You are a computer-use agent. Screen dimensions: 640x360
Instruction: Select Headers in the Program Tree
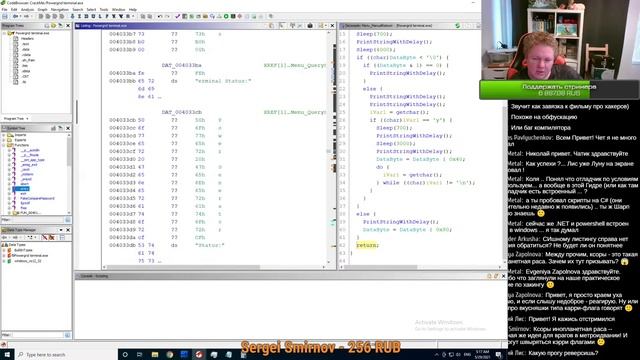tap(27, 38)
